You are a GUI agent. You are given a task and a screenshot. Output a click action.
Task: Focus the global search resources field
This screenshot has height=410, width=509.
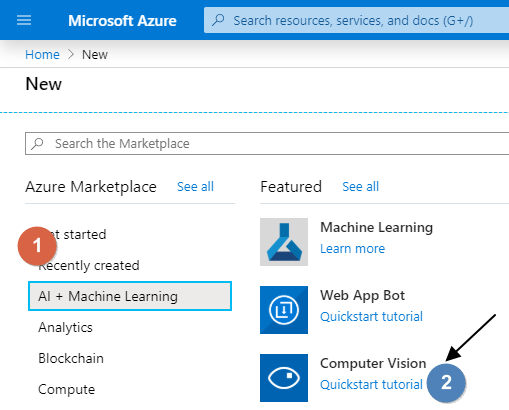356,20
